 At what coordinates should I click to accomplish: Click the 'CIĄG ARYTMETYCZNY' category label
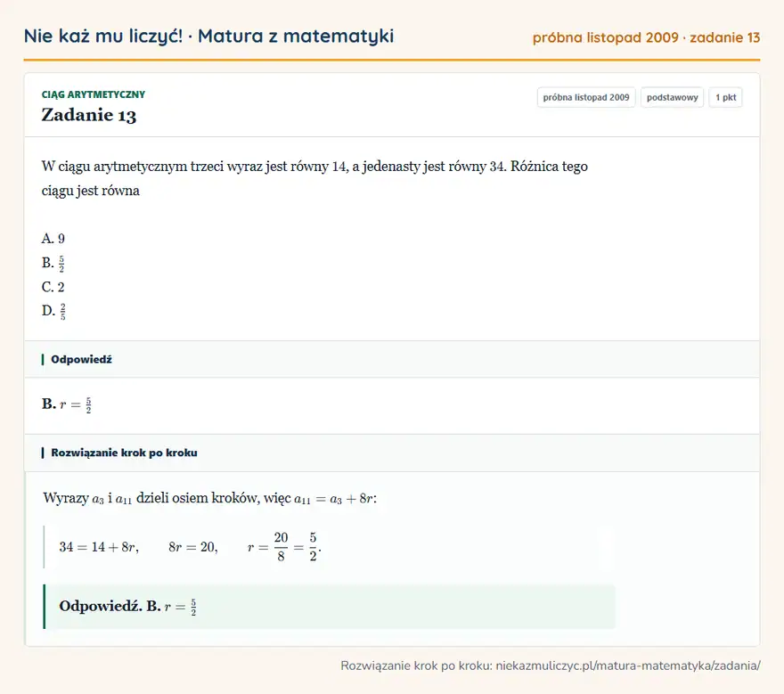(93, 94)
